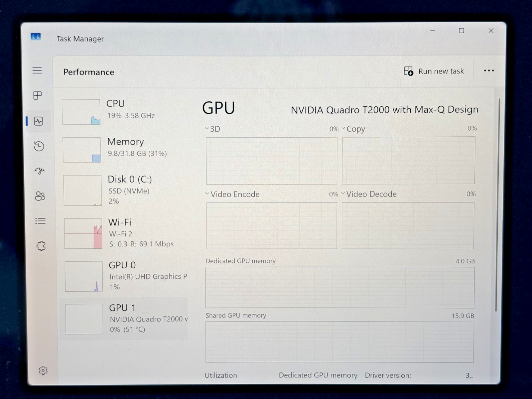Select GPU 1 NVIDIA Quadro entry

[124, 319]
